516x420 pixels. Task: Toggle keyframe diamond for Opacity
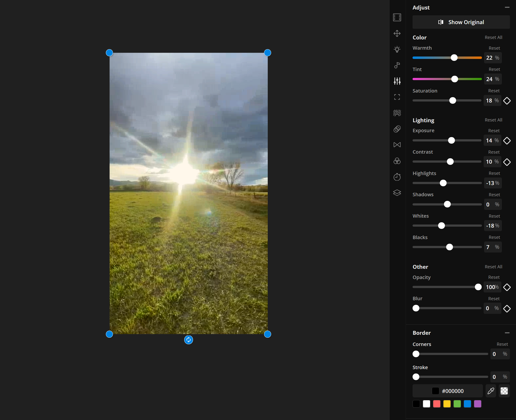point(507,287)
